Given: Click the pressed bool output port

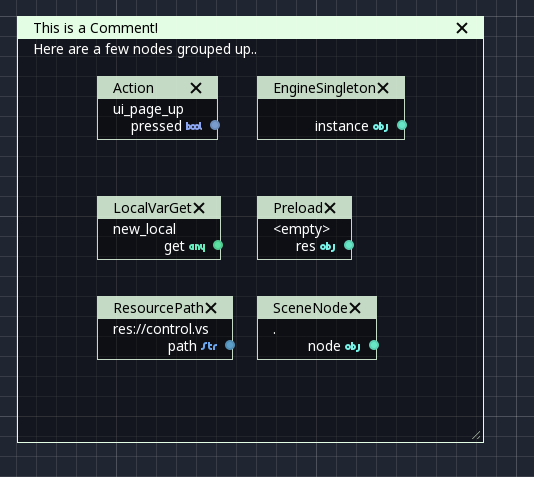Looking at the screenshot, I should tap(215, 125).
